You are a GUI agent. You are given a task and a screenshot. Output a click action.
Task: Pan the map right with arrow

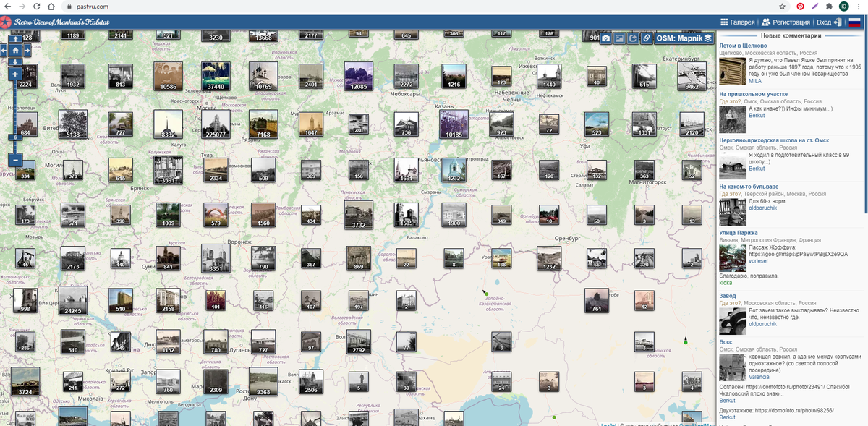(x=27, y=51)
